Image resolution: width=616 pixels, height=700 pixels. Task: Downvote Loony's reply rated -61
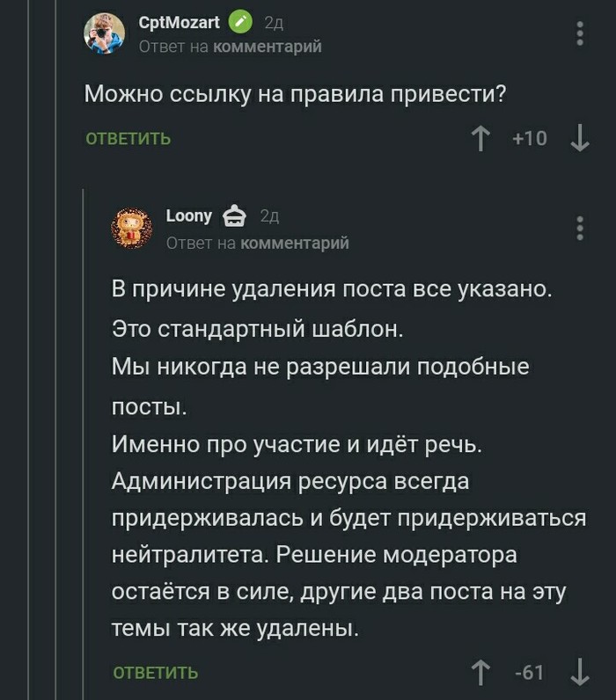pos(580,673)
